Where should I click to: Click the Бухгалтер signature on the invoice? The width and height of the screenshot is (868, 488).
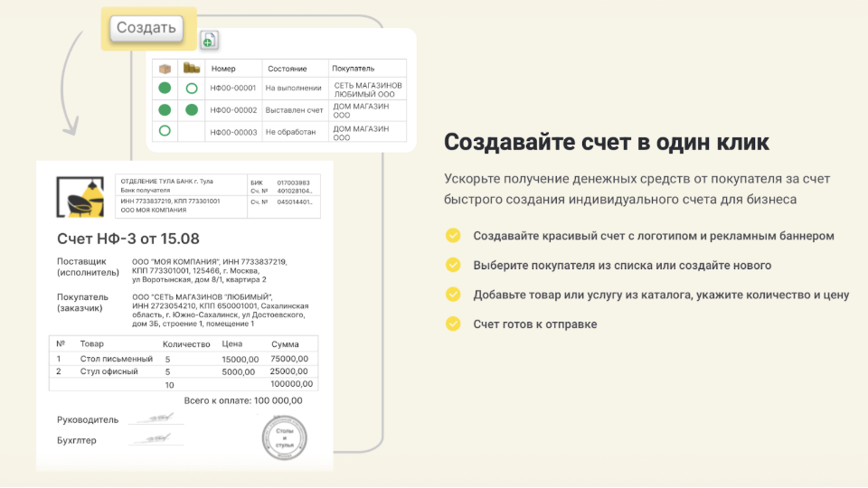pos(150,439)
